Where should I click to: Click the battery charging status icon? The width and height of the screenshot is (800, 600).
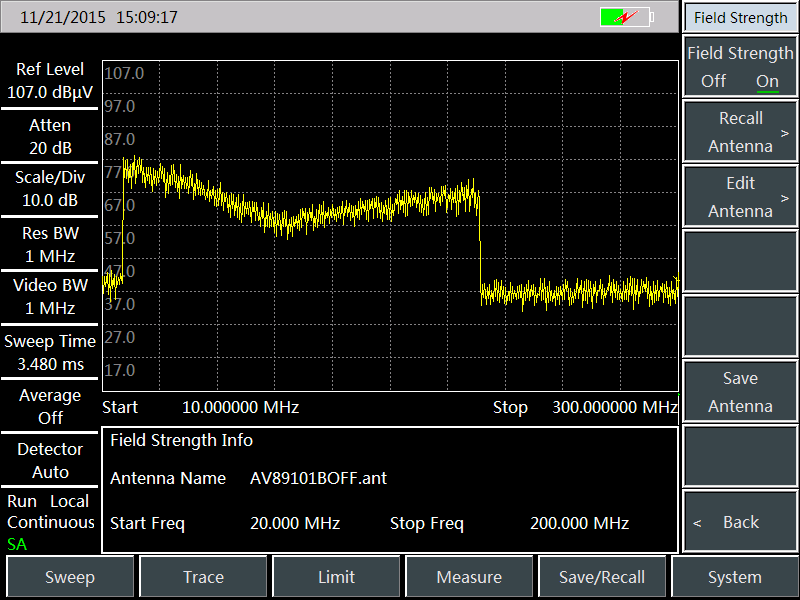click(x=626, y=17)
